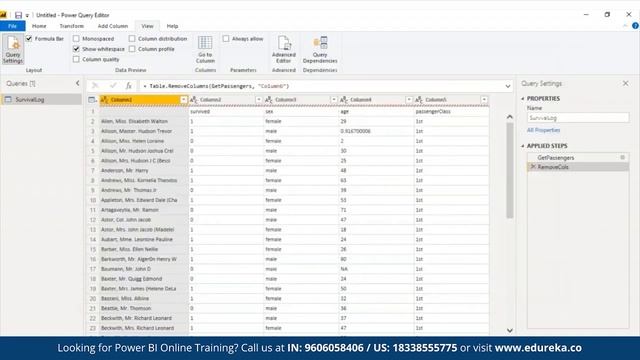Toggle the Formula Bar checkbox
This screenshot has height=360, width=640.
29,38
